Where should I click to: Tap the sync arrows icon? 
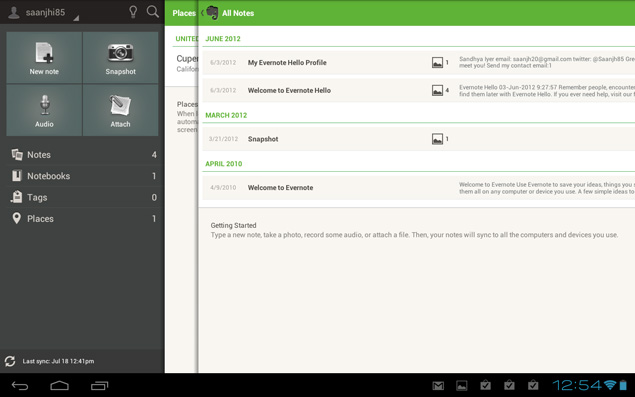(10, 361)
